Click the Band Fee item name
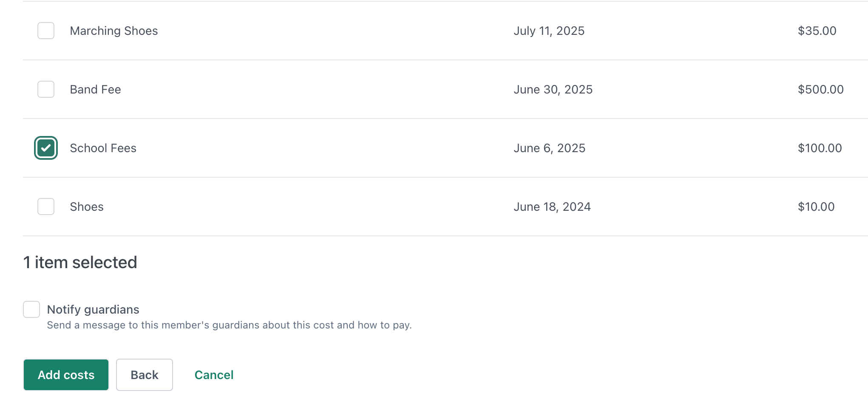This screenshot has height=402, width=868. (96, 89)
